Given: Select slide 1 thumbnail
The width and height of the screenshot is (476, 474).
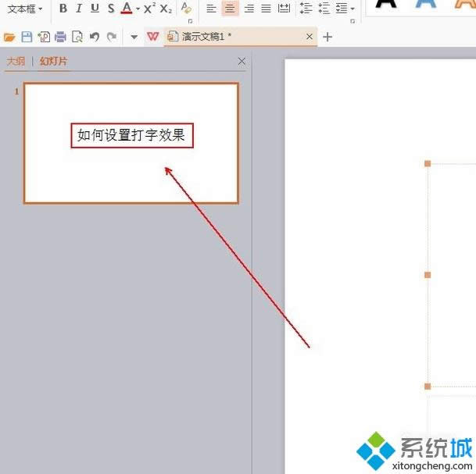Looking at the screenshot, I should click(131, 143).
